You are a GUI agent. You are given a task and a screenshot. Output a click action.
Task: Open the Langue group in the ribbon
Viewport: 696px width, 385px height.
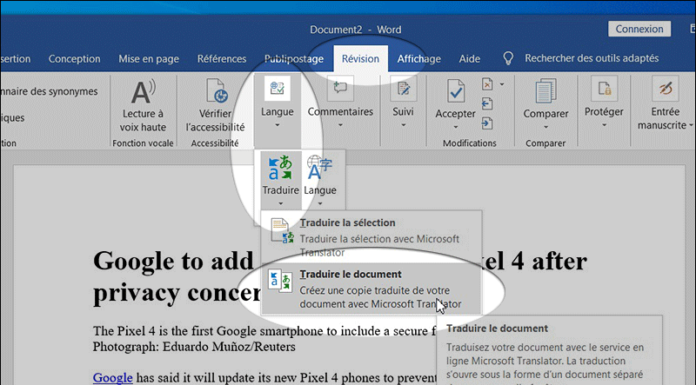pyautogui.click(x=277, y=103)
